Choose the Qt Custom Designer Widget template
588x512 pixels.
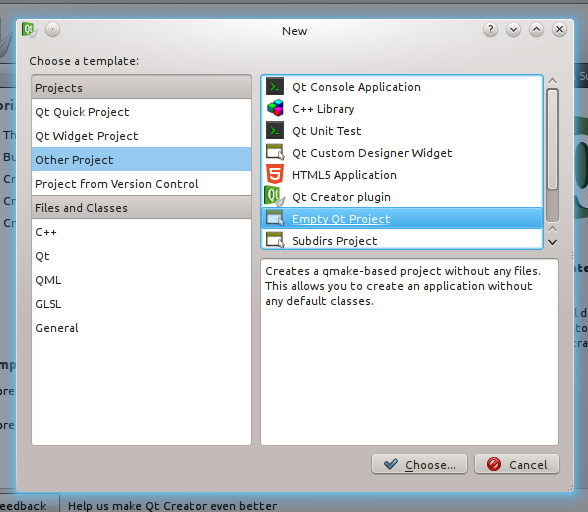point(402,153)
